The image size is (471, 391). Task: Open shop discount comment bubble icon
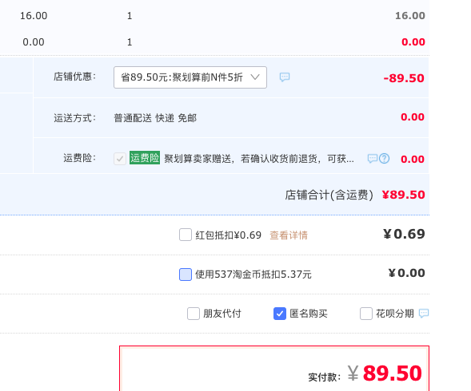pos(284,77)
